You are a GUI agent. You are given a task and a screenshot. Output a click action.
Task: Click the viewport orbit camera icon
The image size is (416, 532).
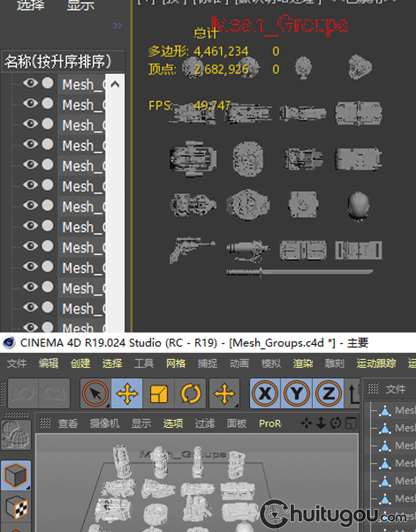click(336, 423)
